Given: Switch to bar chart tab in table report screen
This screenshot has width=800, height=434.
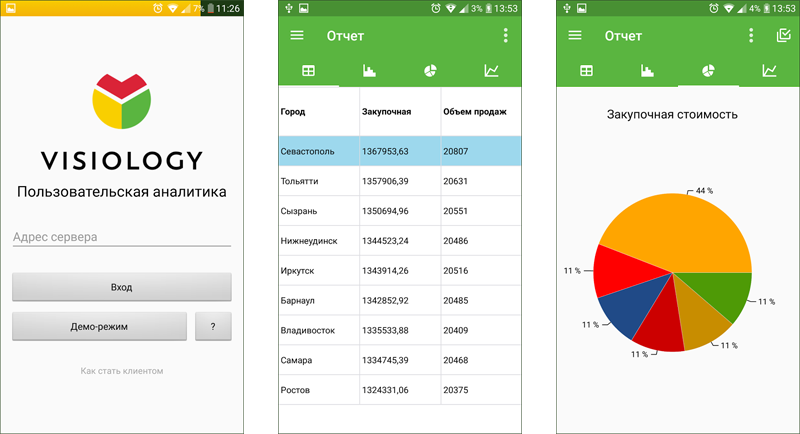Looking at the screenshot, I should click(369, 71).
